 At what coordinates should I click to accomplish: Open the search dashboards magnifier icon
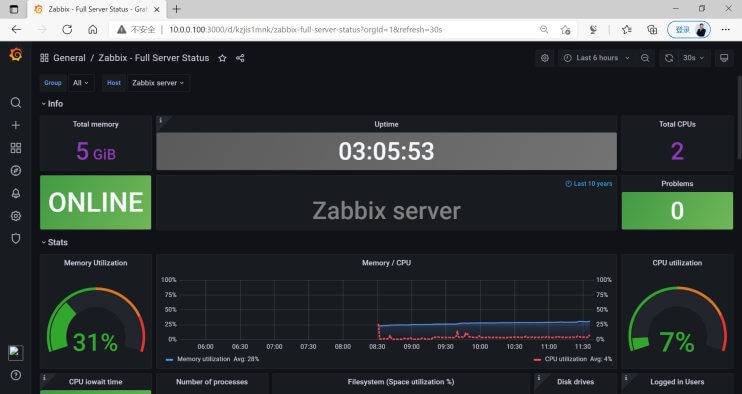coord(16,103)
